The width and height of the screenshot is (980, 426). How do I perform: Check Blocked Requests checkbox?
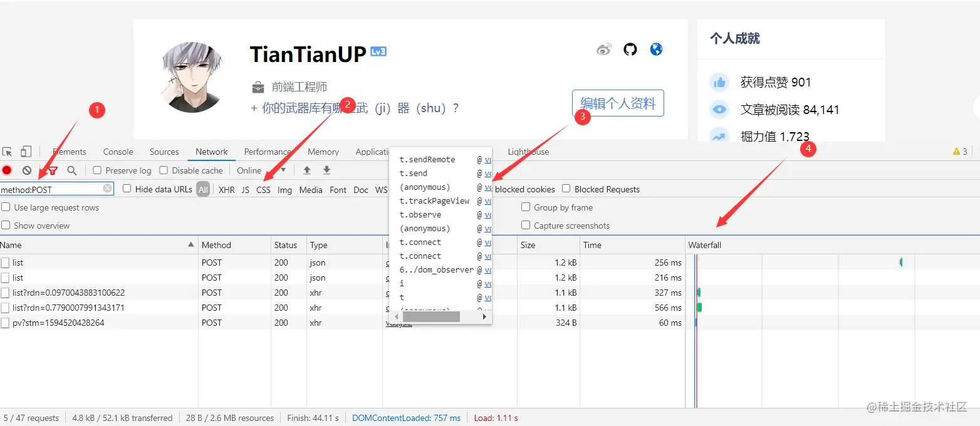566,189
